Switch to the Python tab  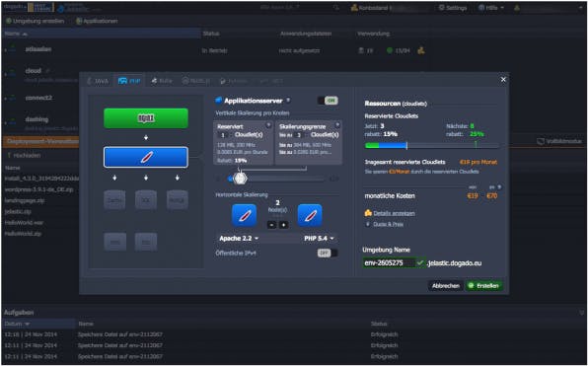coord(233,81)
